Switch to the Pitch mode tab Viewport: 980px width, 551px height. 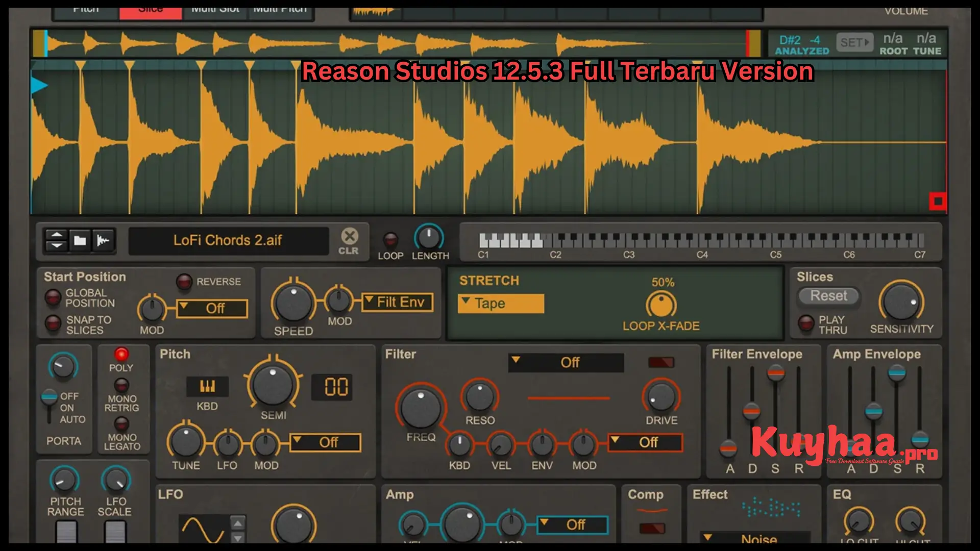pyautogui.click(x=86, y=13)
